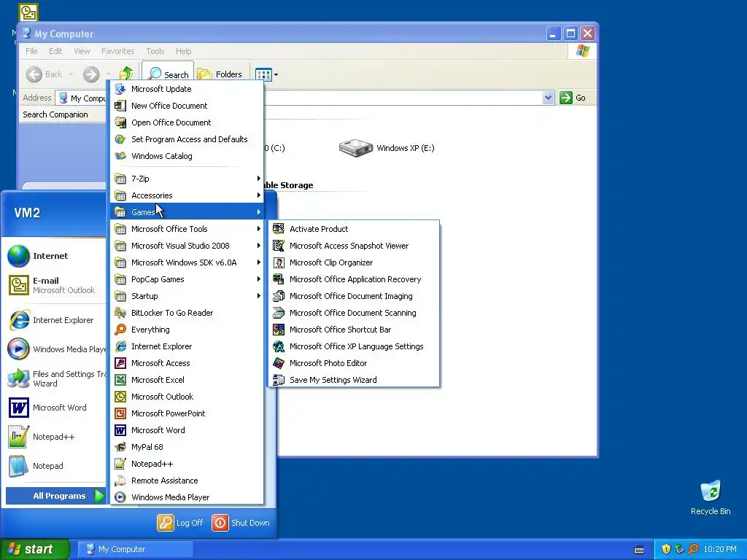Click My Computer taskbar button
Image resolution: width=747 pixels, height=560 pixels.
pos(136,549)
